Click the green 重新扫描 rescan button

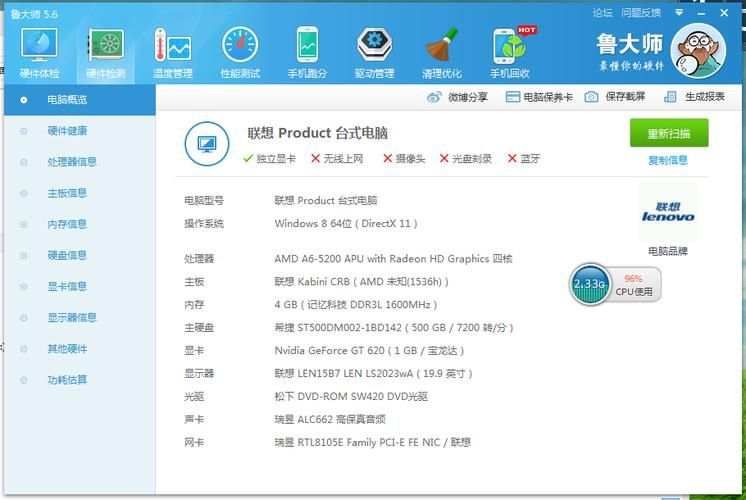[x=669, y=133]
